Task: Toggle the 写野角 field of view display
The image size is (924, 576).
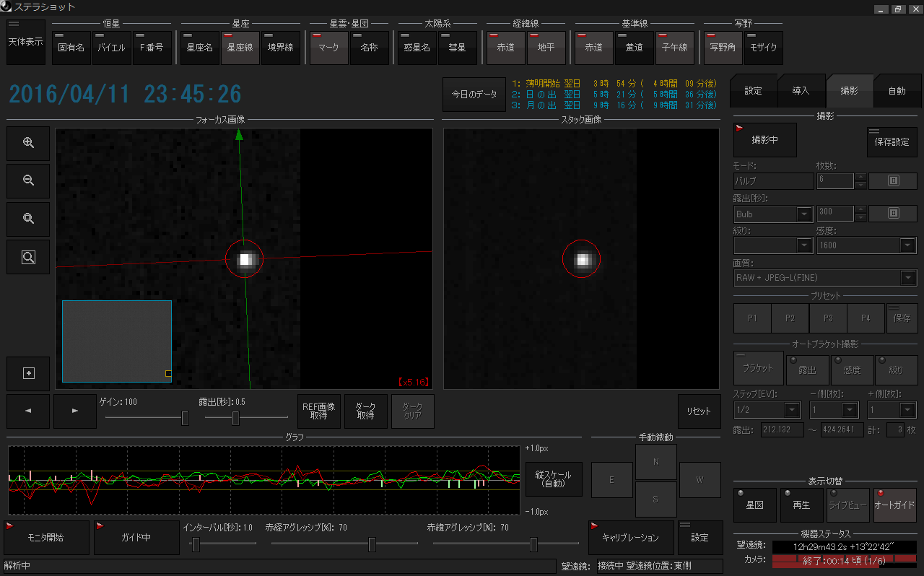Action: [x=723, y=48]
